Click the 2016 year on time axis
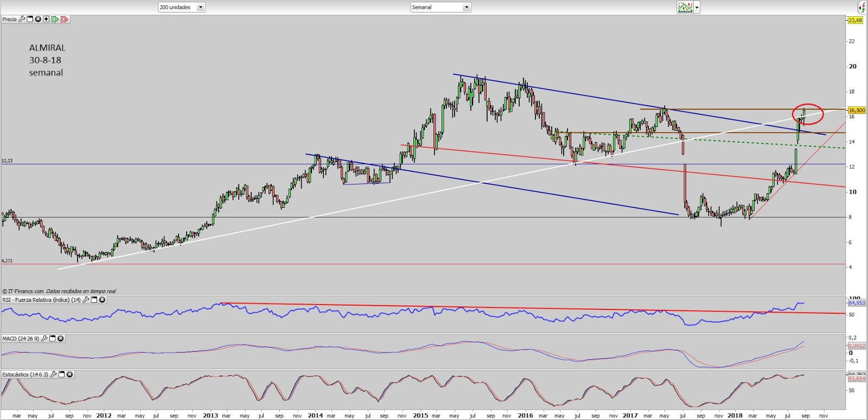868x420 pixels. [525, 416]
